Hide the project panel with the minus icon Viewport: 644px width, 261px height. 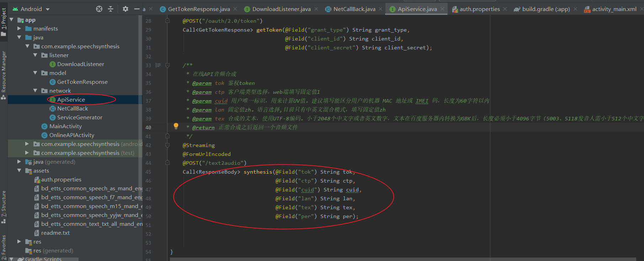pos(137,9)
